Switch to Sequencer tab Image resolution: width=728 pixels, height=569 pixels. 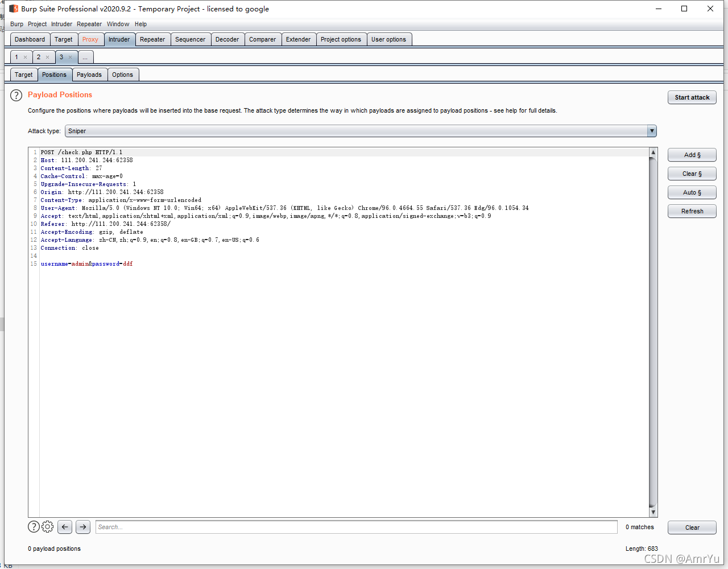(190, 39)
